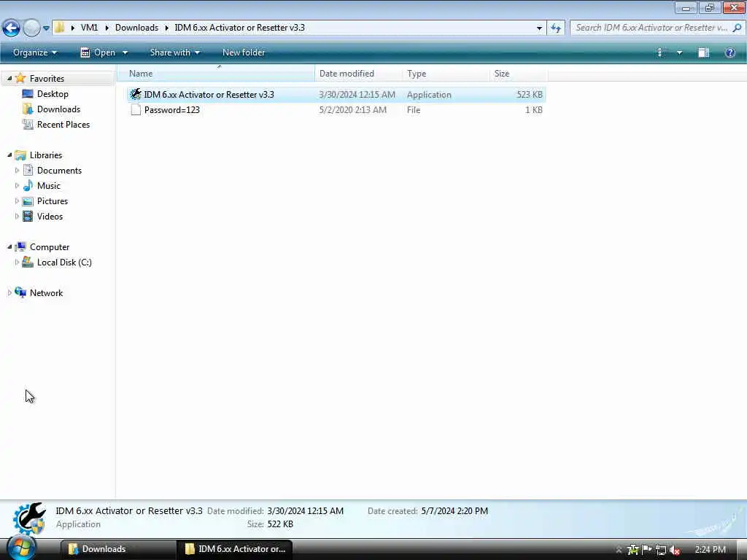747x560 pixels.
Task: Click the folder icon in address bar
Action: click(x=60, y=28)
